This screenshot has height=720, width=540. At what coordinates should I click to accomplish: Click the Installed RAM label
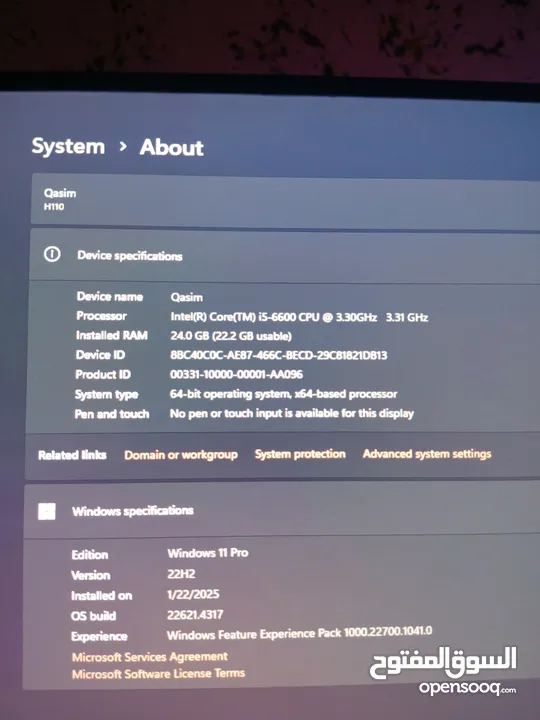pyautogui.click(x=112, y=335)
